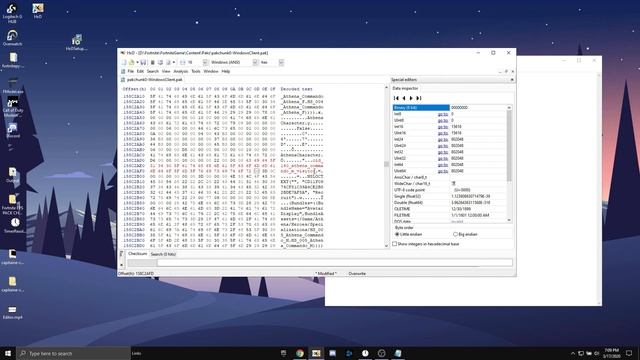Open the Windows (ANSI) charset dropdown
This screenshot has height=360, width=640.
255,62
